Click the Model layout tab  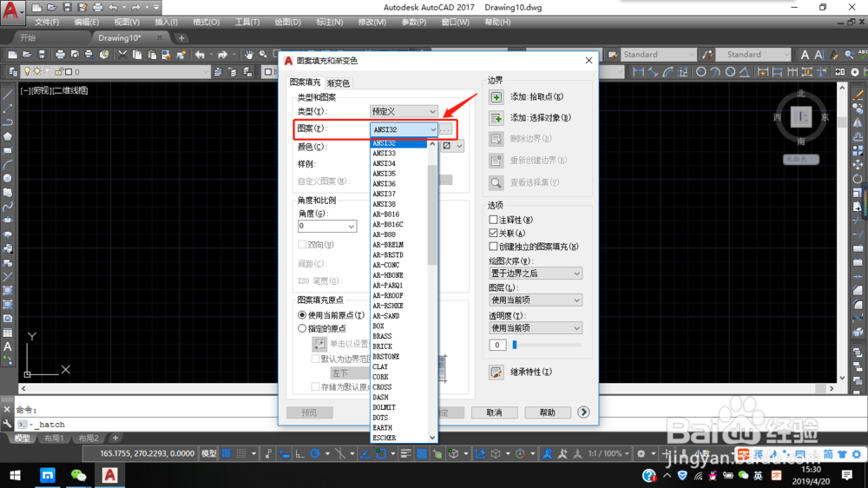[x=23, y=439]
